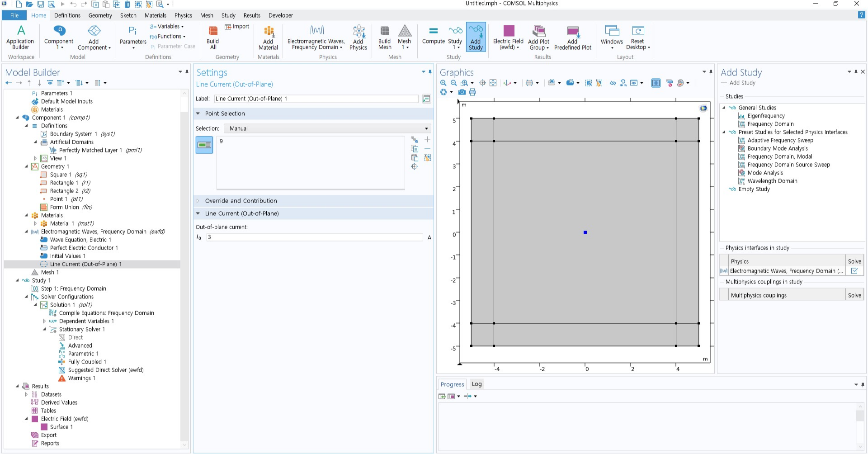Collapse the General Studies group
868x454 pixels.
(x=724, y=108)
